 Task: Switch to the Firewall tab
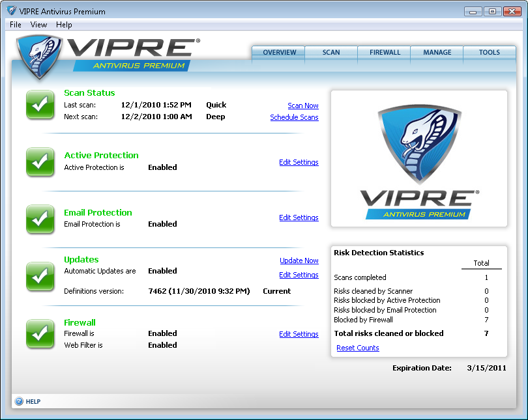pos(385,53)
